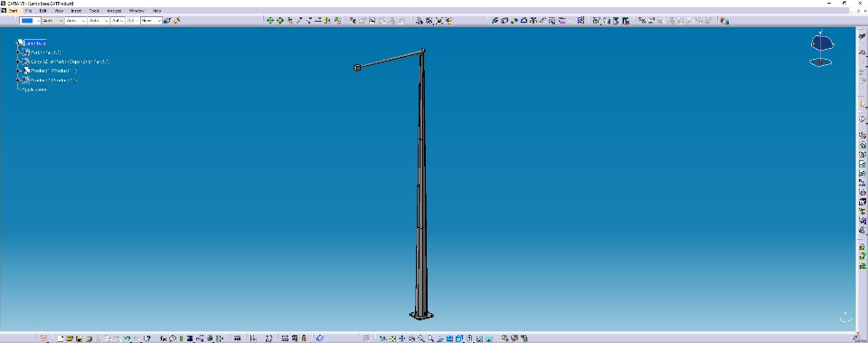Click the Painter format brush icon
Screen dimensions: 868x343
click(167, 21)
